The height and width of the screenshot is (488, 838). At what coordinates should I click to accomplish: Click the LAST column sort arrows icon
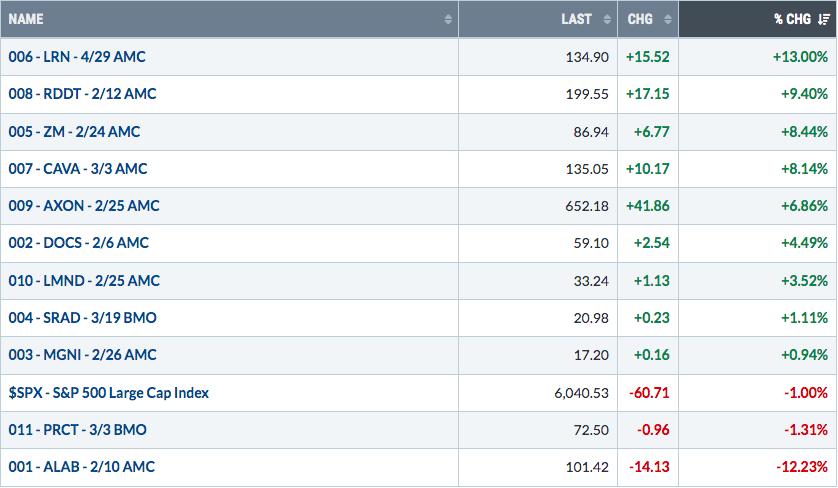point(607,19)
